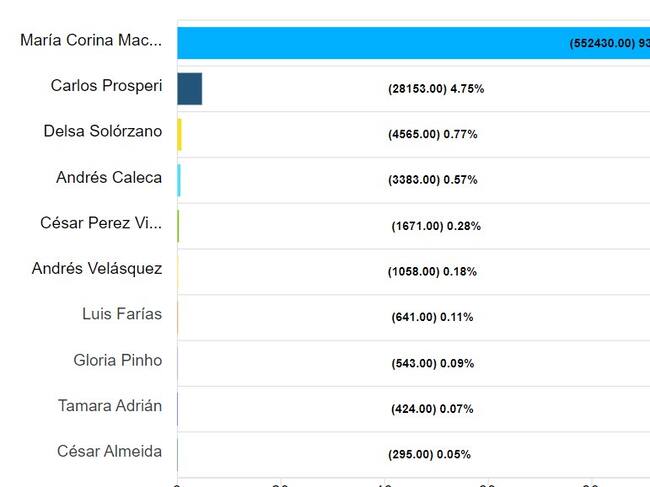650x487 pixels.
Task: Select the Andrés Velásquez name label
Action: click(96, 268)
